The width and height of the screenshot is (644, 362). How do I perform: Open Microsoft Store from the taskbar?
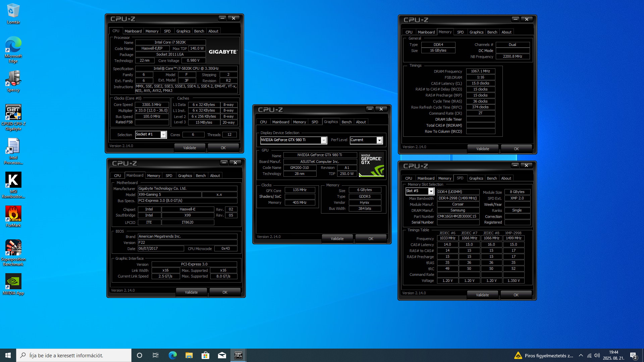205,355
